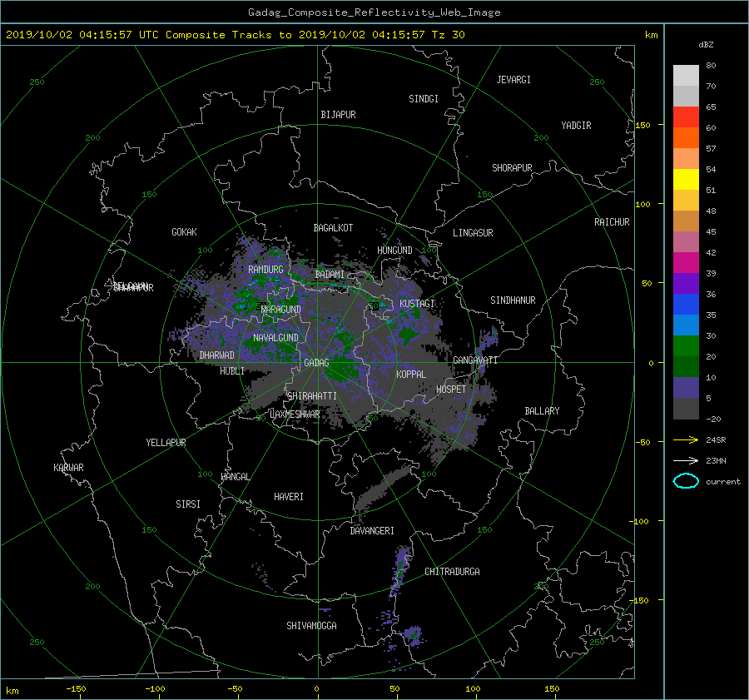This screenshot has width=749, height=700.
Task: Click the dark gray -20 to 5 dBZ swatch
Action: click(x=686, y=409)
